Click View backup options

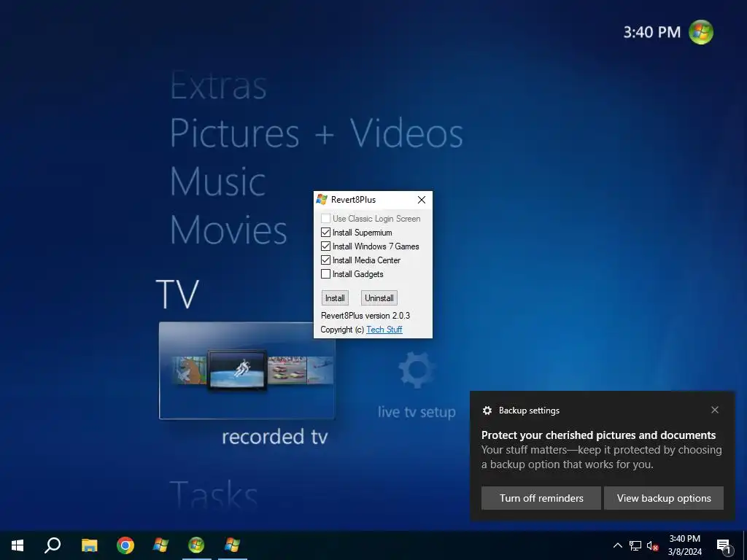[664, 498]
